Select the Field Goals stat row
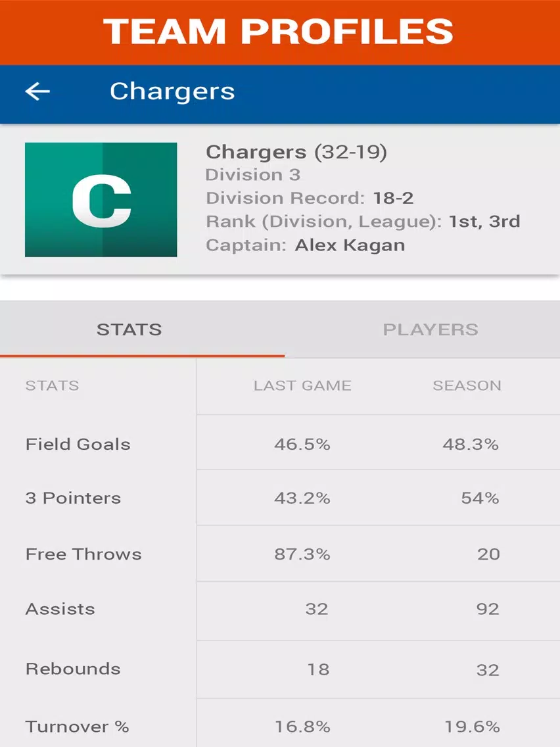 pos(78,444)
